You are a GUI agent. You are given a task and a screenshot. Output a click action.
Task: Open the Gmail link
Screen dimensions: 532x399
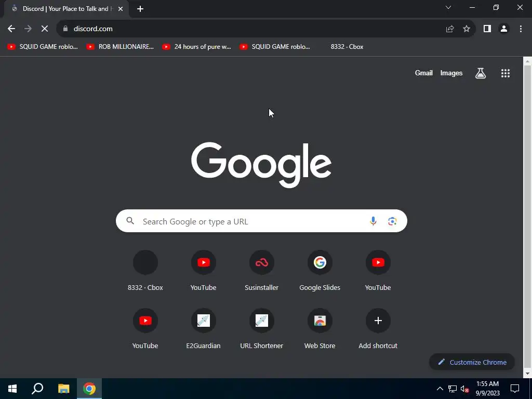(x=424, y=73)
